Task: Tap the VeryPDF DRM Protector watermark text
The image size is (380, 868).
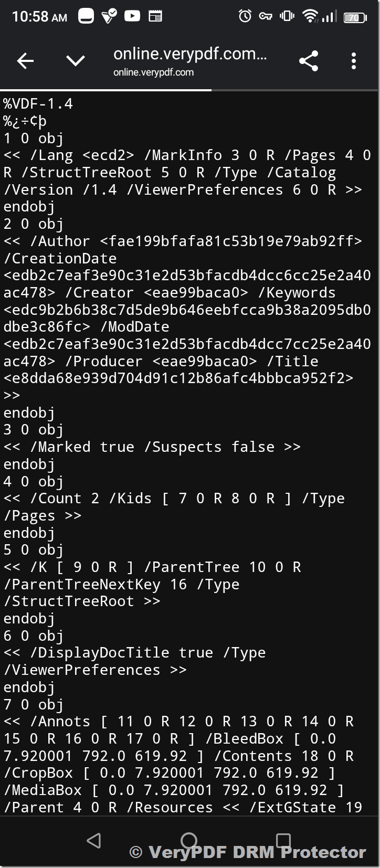Action: tap(248, 852)
